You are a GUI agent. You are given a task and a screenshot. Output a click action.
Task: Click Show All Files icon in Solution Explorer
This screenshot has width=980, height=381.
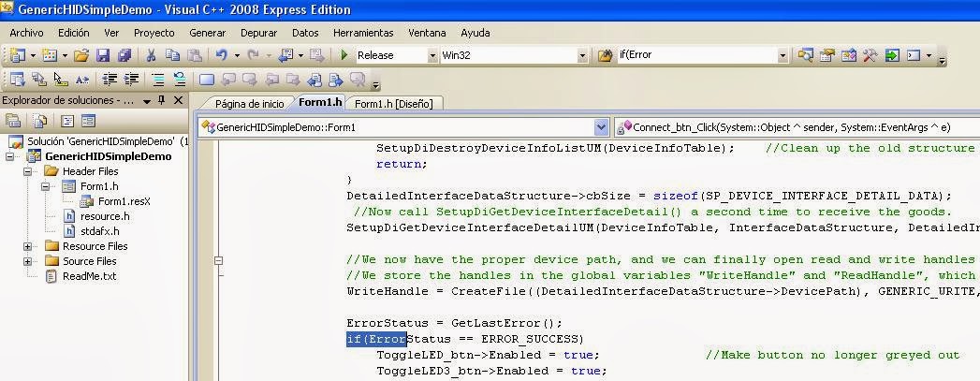[40, 121]
